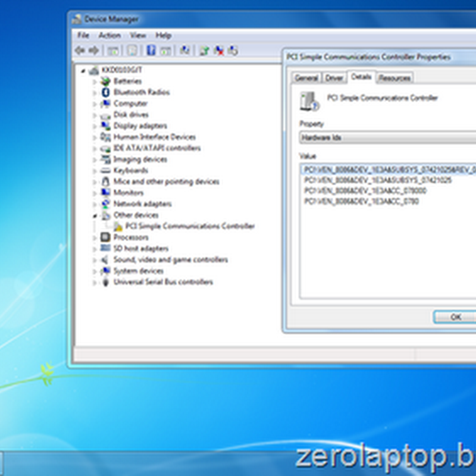Select the Monitors tree item

[129, 192]
